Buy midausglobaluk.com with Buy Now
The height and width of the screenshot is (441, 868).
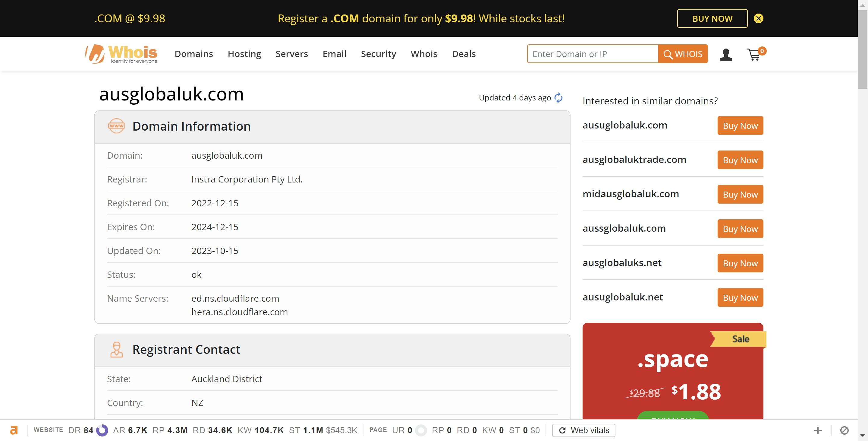click(x=740, y=195)
